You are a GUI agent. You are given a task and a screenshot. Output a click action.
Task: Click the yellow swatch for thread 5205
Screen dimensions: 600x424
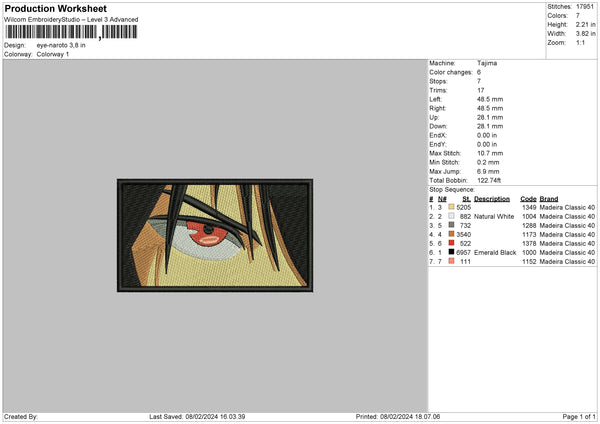(x=451, y=207)
